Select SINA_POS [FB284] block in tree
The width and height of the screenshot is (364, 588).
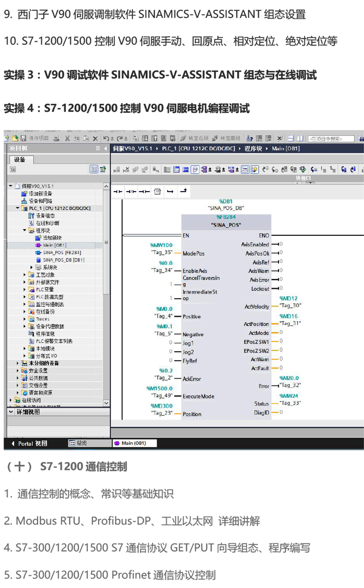pyautogui.click(x=58, y=252)
